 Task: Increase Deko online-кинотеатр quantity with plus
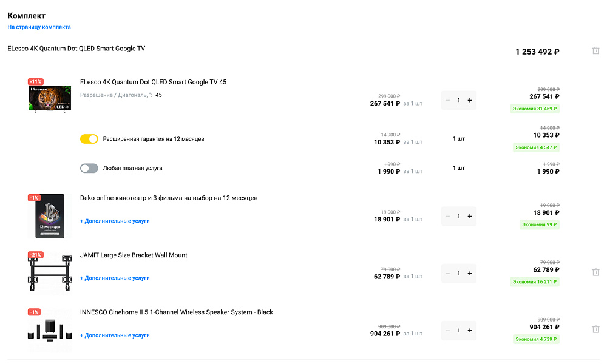pos(470,217)
